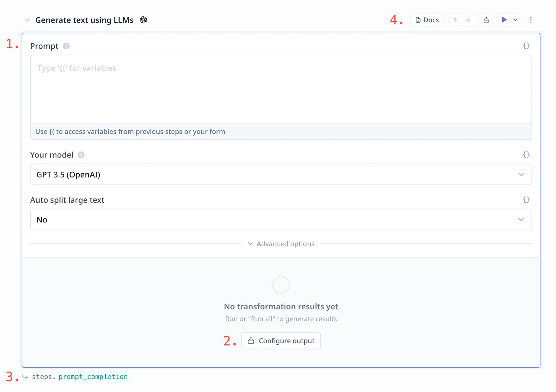556x392 pixels.
Task: Open the three-dot more options menu
Action: tap(531, 20)
